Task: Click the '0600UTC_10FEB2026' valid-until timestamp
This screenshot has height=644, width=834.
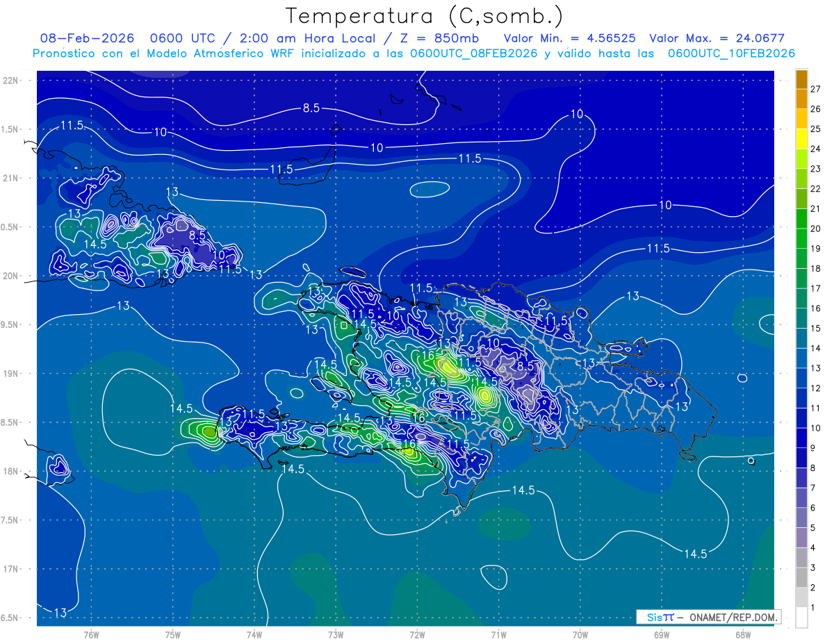Action: point(731,53)
